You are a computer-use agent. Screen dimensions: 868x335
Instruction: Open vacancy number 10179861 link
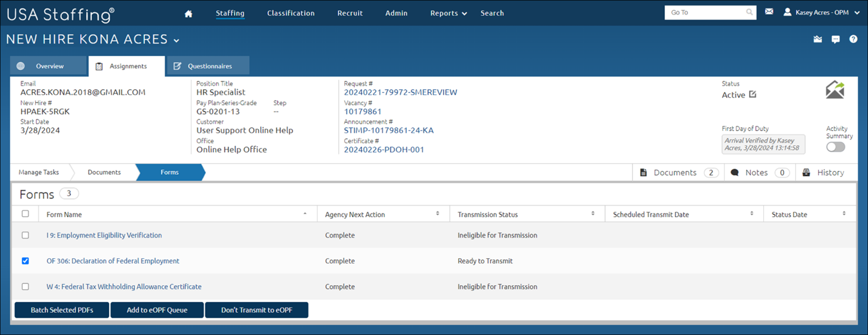[x=363, y=111]
